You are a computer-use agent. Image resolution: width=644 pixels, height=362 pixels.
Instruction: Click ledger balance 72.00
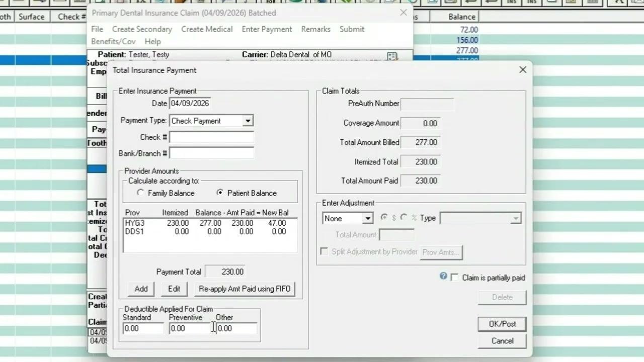[x=469, y=30]
